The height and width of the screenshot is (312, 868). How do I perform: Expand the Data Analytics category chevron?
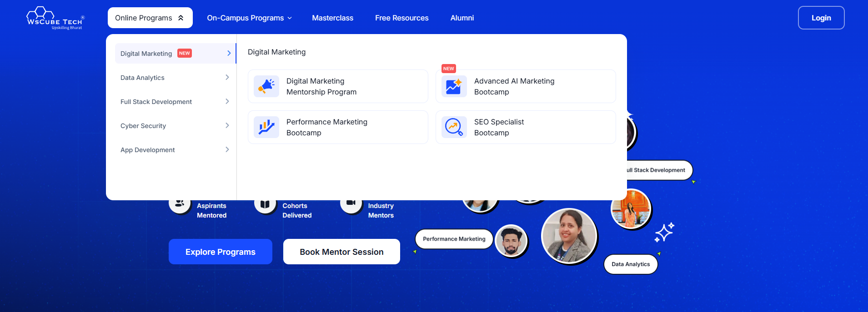(x=227, y=78)
